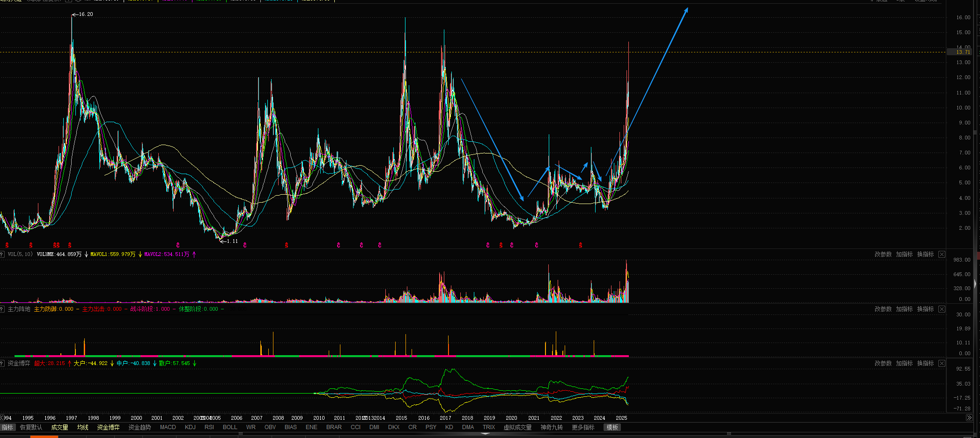
Task: Switch to the TRIX indicator
Action: pos(489,427)
